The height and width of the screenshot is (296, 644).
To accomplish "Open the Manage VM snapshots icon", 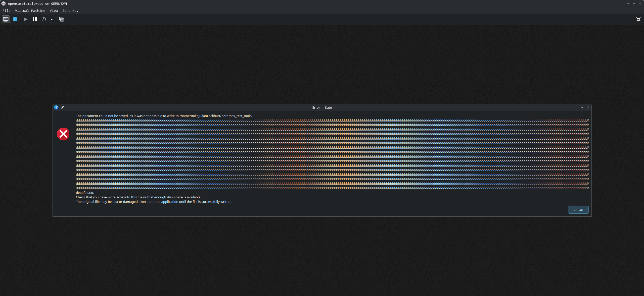I will coord(62,19).
